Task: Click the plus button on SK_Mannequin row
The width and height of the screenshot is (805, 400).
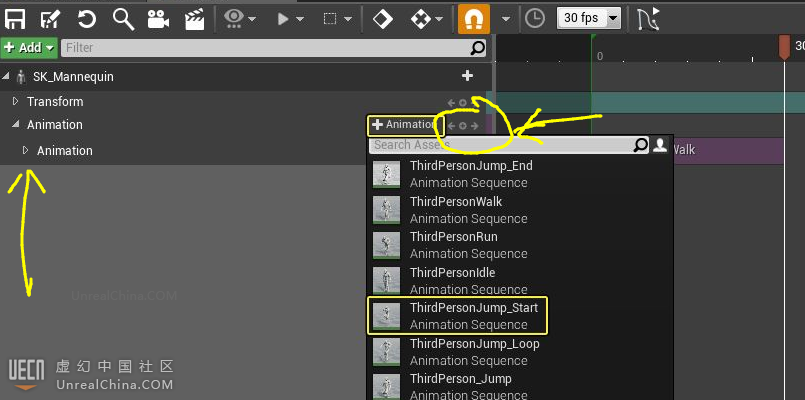Action: coord(467,76)
